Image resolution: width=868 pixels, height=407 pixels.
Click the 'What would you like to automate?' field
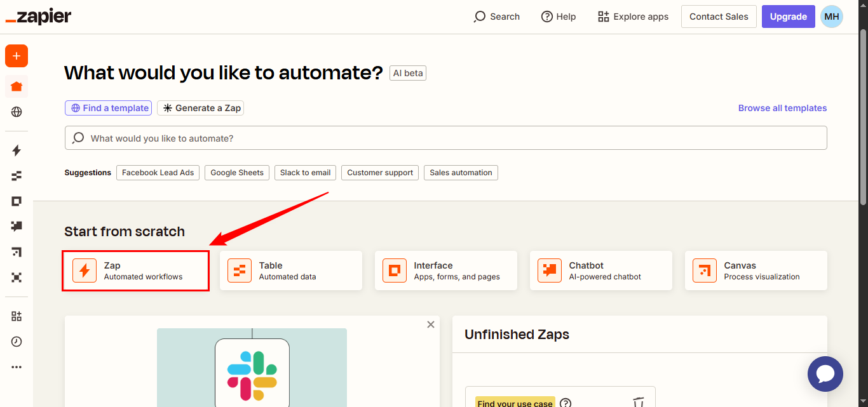pyautogui.click(x=445, y=138)
